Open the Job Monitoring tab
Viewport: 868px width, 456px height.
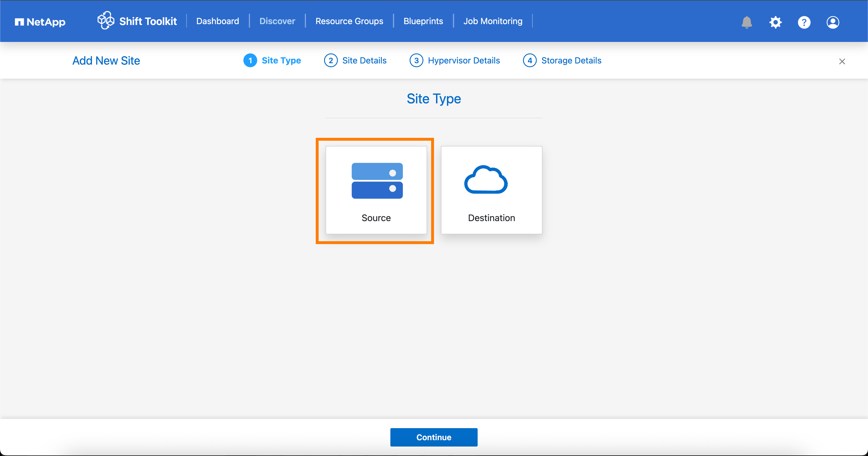pos(493,21)
